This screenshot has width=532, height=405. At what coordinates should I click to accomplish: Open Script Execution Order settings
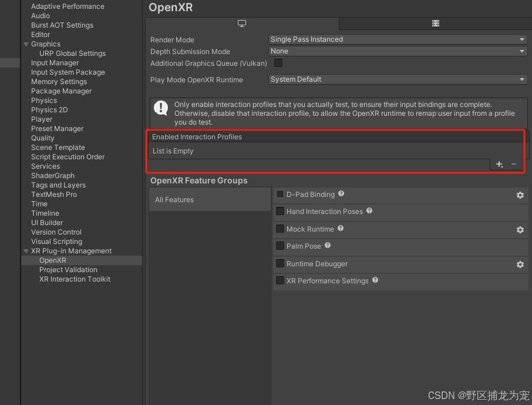point(68,157)
